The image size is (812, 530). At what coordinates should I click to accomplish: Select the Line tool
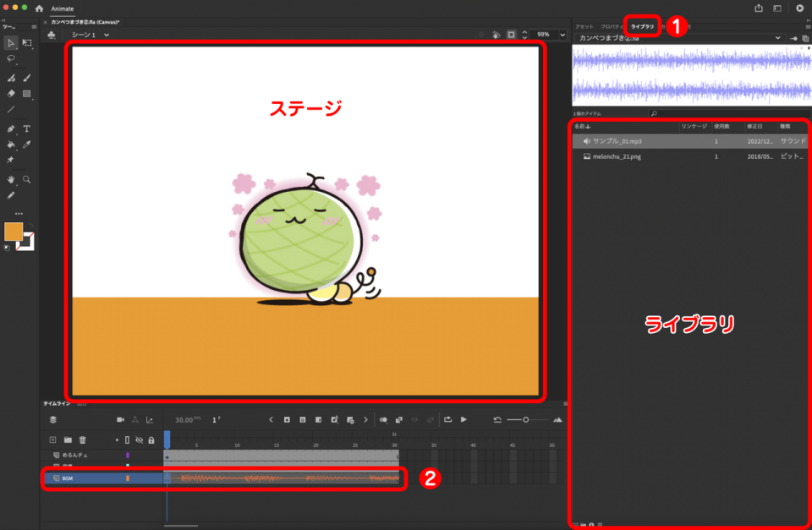coord(11,110)
